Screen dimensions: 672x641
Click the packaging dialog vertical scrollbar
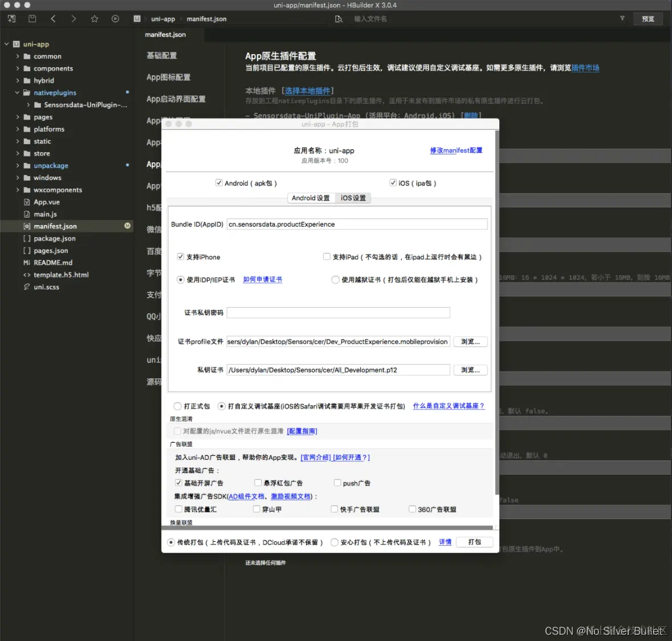point(496,313)
